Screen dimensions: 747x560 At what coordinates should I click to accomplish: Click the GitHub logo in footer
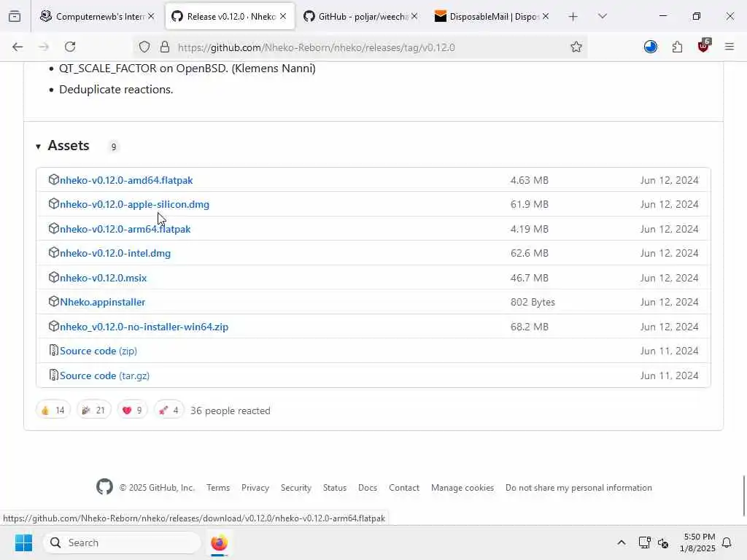(x=105, y=487)
